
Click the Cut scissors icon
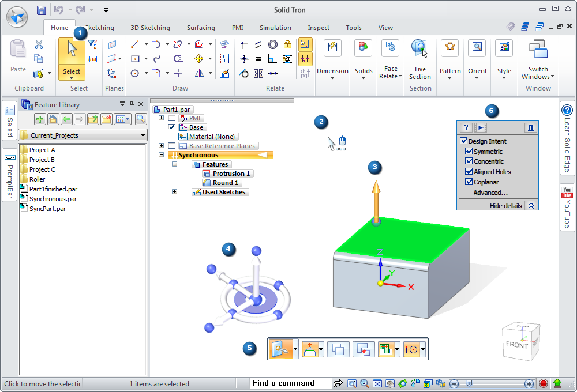pyautogui.click(x=39, y=44)
